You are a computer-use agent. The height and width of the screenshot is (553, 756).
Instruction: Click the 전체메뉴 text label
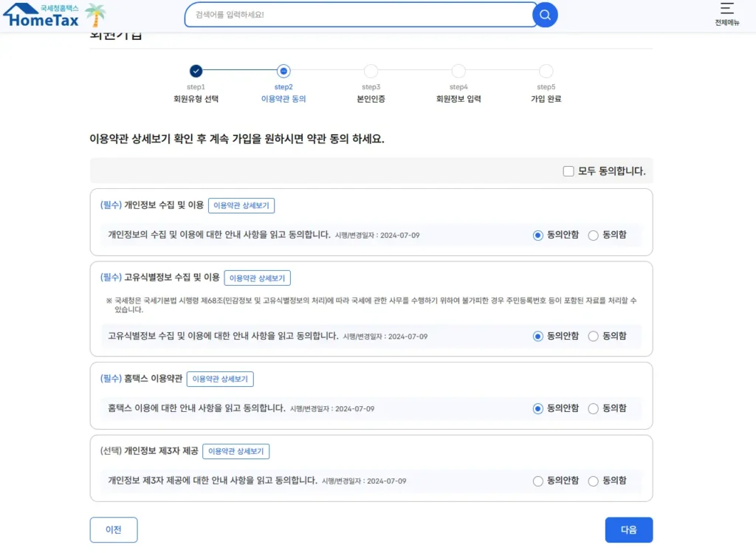coord(726,23)
